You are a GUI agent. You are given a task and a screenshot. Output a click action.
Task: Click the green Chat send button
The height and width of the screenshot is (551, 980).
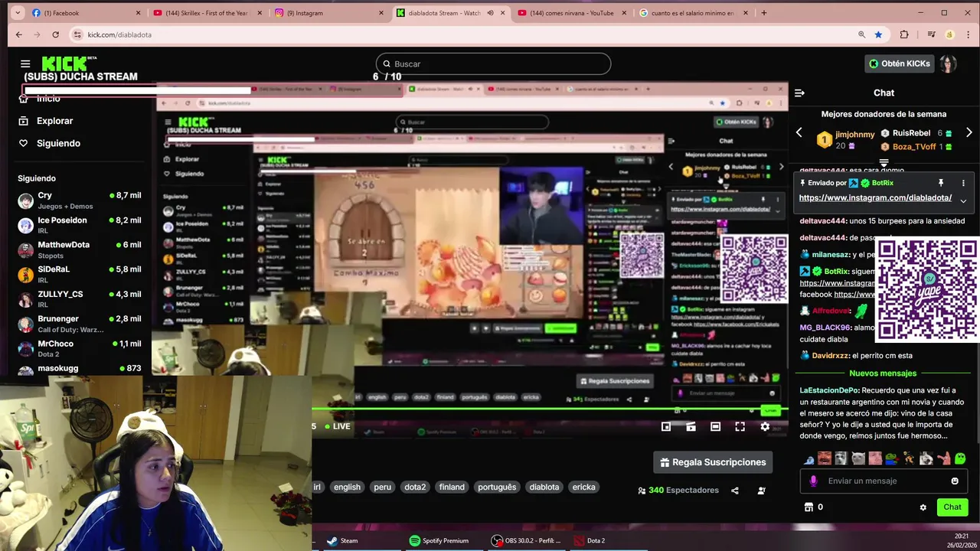[952, 507]
